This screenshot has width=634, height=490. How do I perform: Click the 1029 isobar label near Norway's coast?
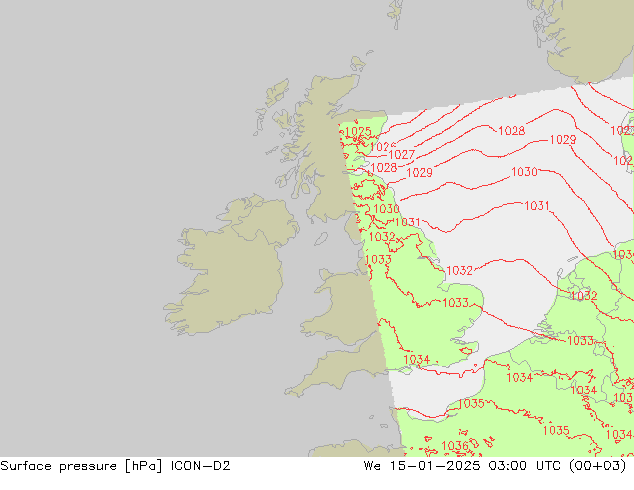563,139
